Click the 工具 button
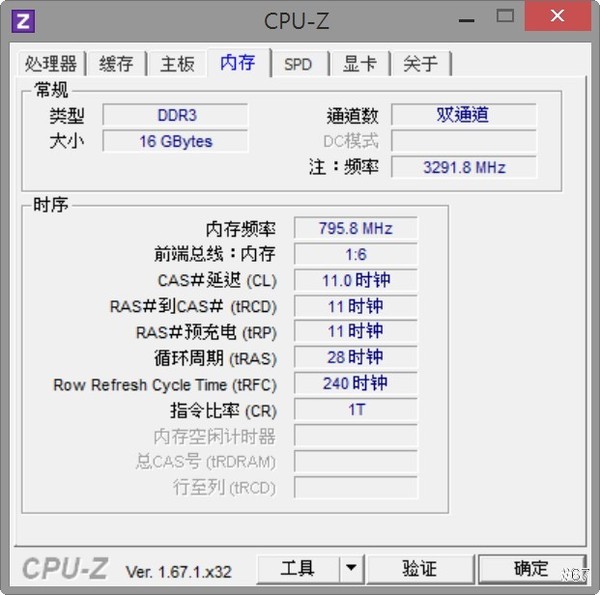 [298, 569]
